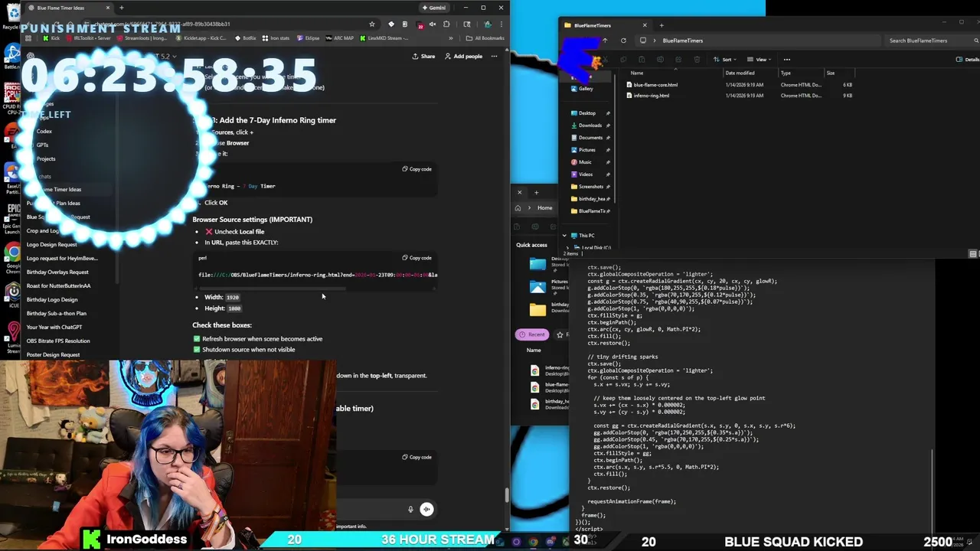Select the BlueFlameTimers File Explorer tab

(605, 25)
